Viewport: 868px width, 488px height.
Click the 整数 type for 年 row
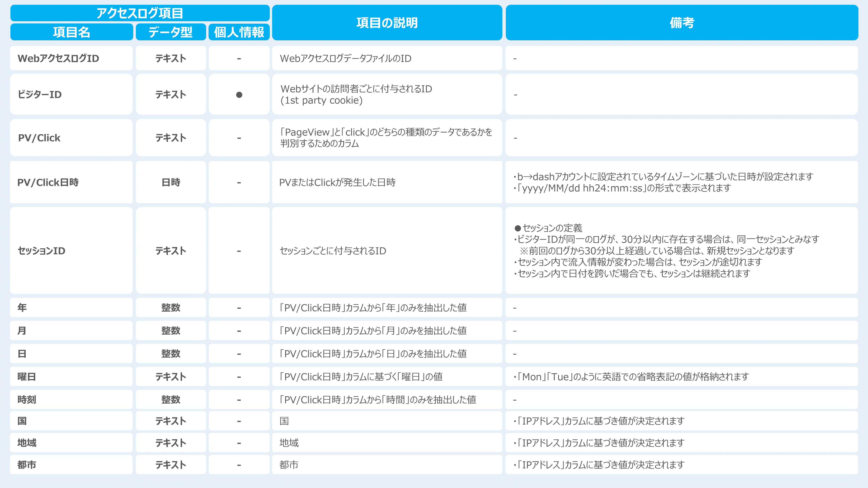(171, 308)
